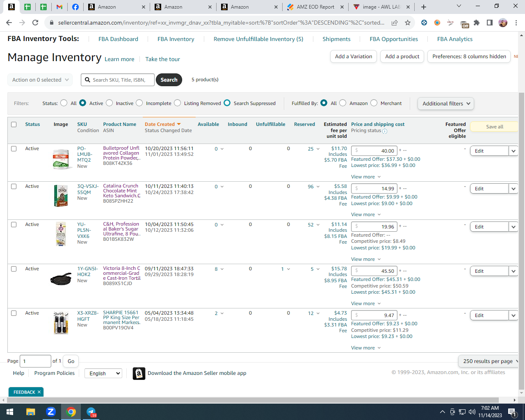Viewport: 525px width, 420px height.
Task: Choose the Inactive status filter
Action: [x=109, y=103]
